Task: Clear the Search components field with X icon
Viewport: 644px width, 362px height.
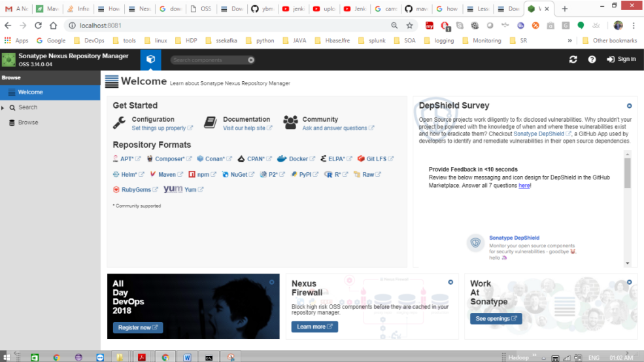Action: point(251,60)
